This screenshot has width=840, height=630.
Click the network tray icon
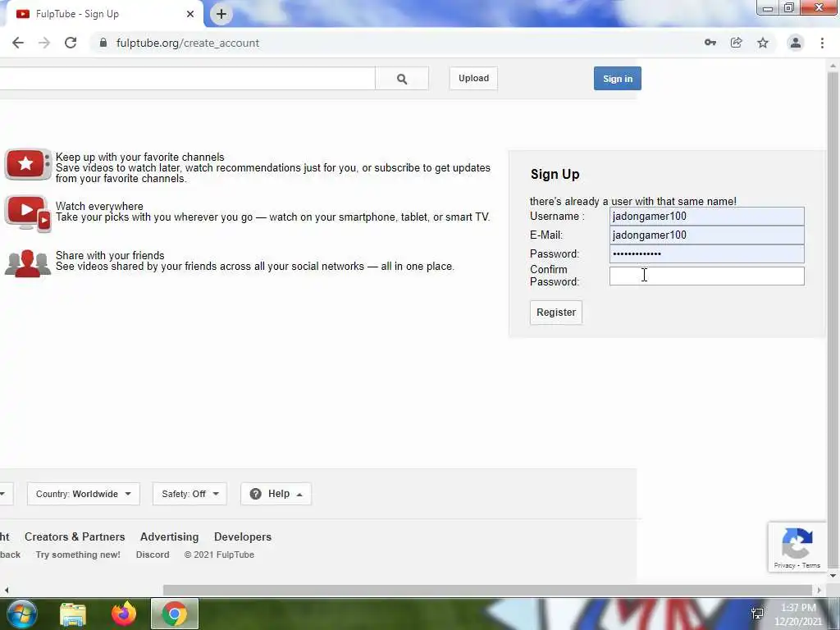click(757, 614)
